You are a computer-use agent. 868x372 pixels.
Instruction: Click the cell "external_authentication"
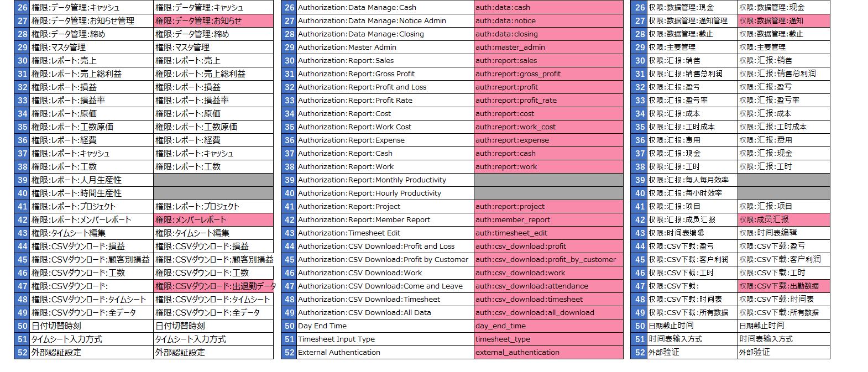click(x=548, y=353)
